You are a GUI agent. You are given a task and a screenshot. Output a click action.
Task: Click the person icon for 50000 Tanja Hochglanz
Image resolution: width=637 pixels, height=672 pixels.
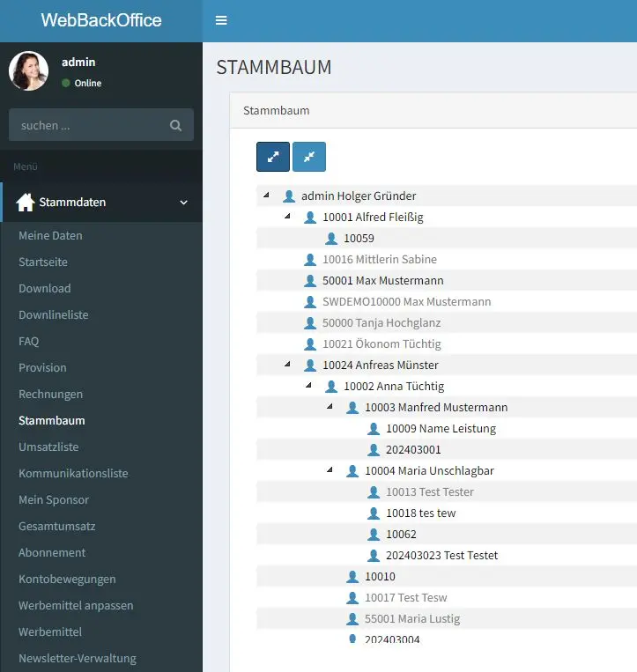tap(310, 322)
